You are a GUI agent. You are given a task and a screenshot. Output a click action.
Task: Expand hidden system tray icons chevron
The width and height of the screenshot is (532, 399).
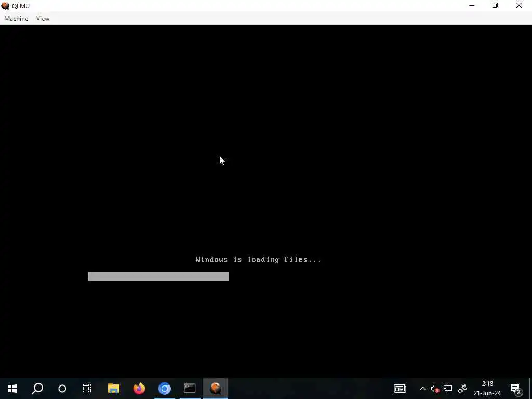[x=423, y=389]
